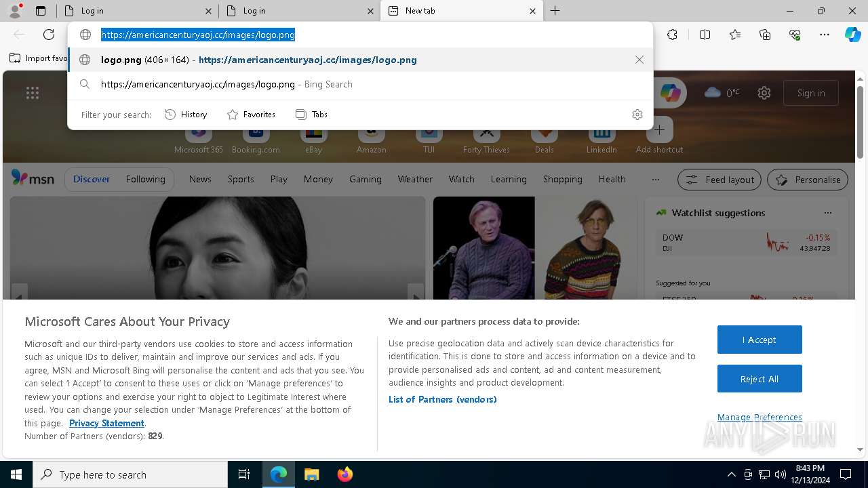868x488 pixels.
Task: Open the Play category
Action: click(x=279, y=180)
